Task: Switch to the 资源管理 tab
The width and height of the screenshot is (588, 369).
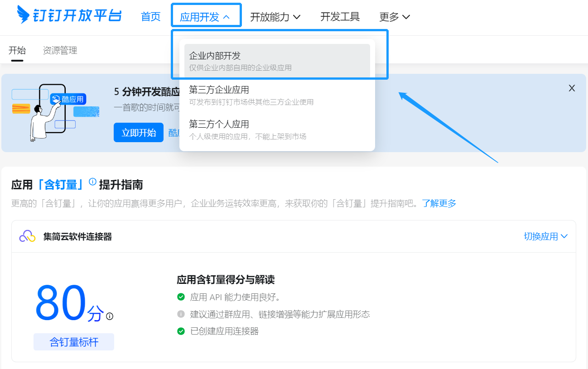Action: pyautogui.click(x=60, y=50)
